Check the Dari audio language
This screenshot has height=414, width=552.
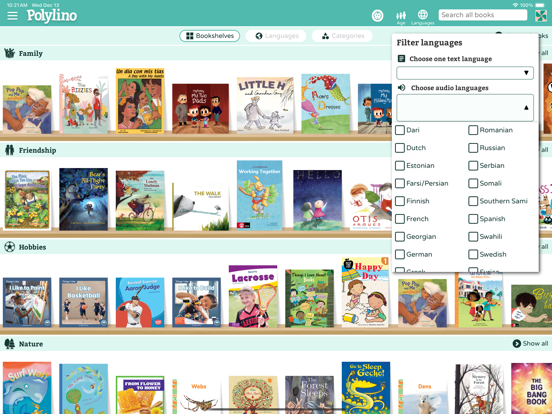click(400, 130)
